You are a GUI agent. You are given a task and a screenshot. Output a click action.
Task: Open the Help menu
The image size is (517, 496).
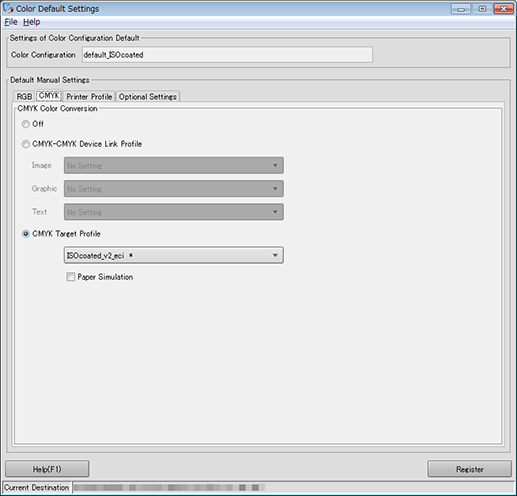point(32,22)
